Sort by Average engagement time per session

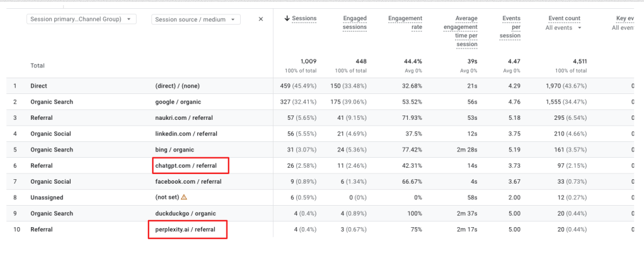click(x=459, y=32)
